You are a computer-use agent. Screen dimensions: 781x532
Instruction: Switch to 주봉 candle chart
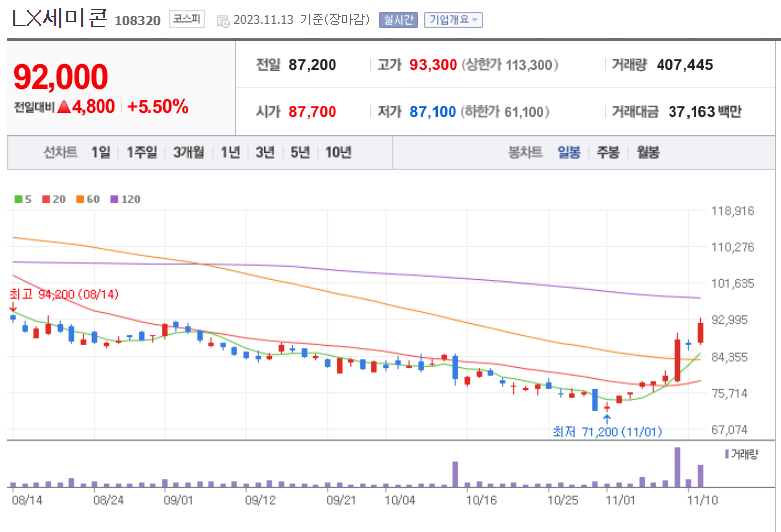coord(608,152)
